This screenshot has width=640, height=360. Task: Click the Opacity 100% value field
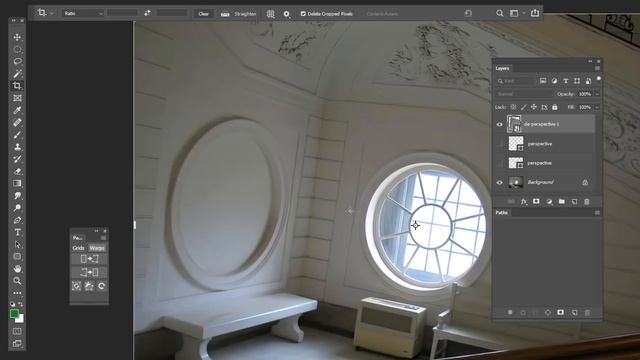click(585, 94)
